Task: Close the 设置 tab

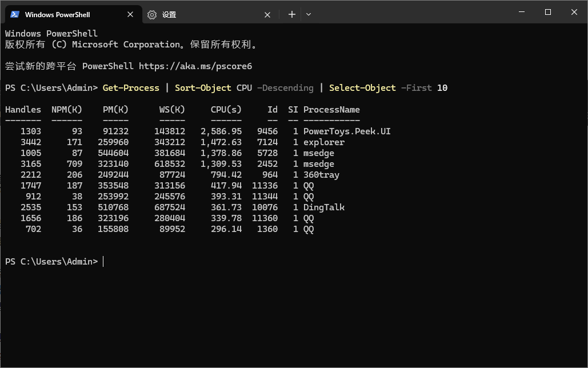Action: coord(267,15)
